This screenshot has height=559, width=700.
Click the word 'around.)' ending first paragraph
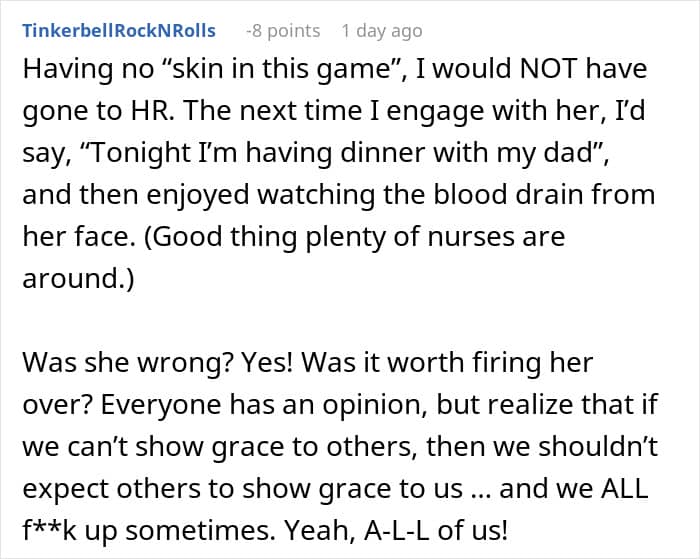pos(78,278)
